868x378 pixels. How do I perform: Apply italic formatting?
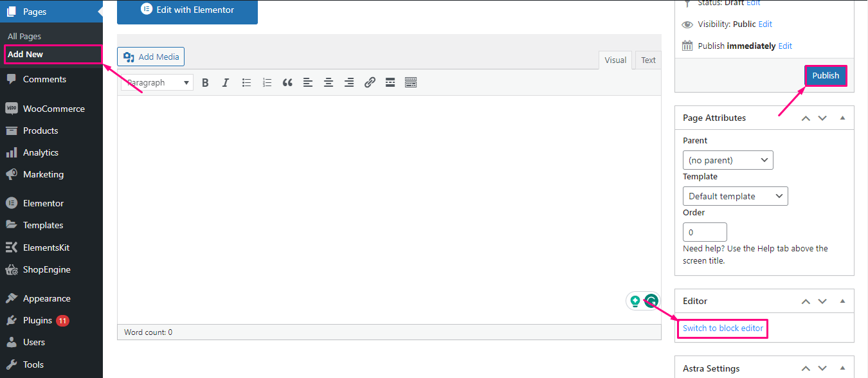pyautogui.click(x=226, y=82)
